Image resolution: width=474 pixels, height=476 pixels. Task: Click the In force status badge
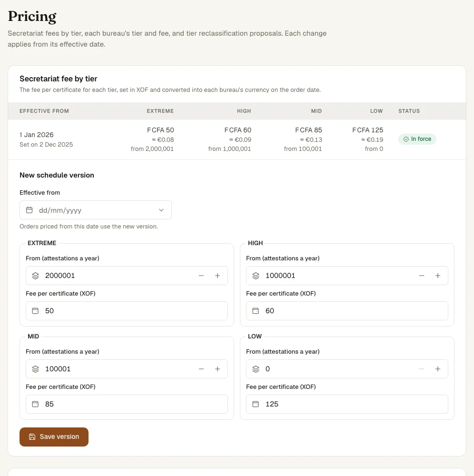click(x=417, y=139)
